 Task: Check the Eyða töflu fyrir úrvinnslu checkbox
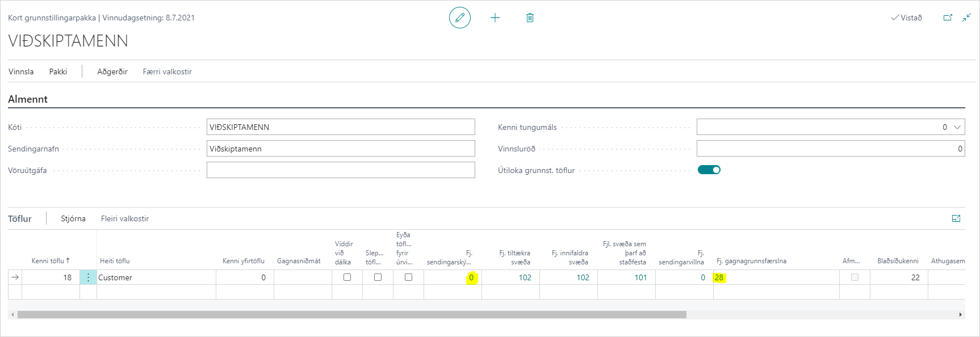pyautogui.click(x=408, y=277)
